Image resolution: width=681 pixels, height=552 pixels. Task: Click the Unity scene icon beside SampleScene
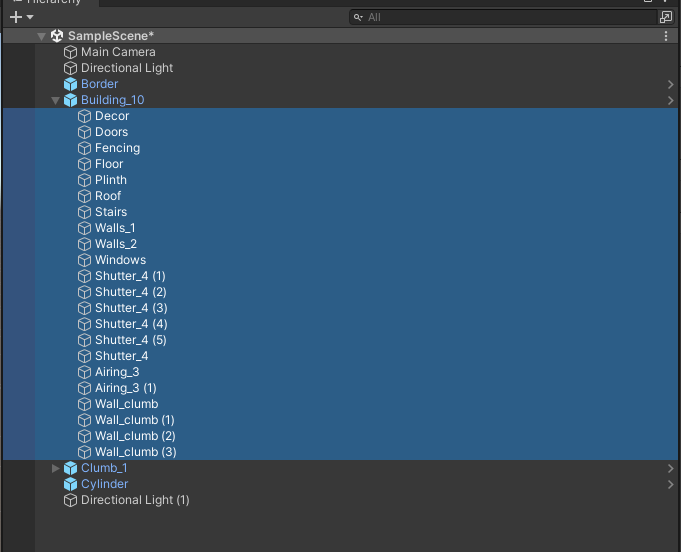[57, 36]
